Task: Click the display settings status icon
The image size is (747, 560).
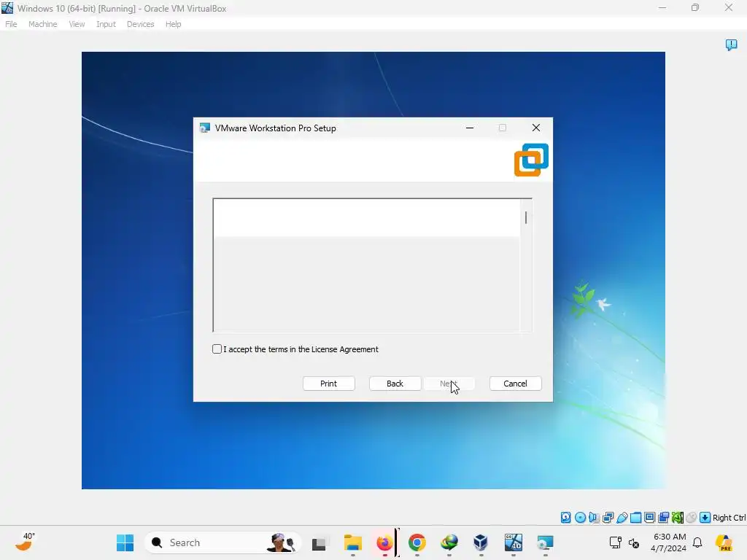Action: [x=649, y=518]
